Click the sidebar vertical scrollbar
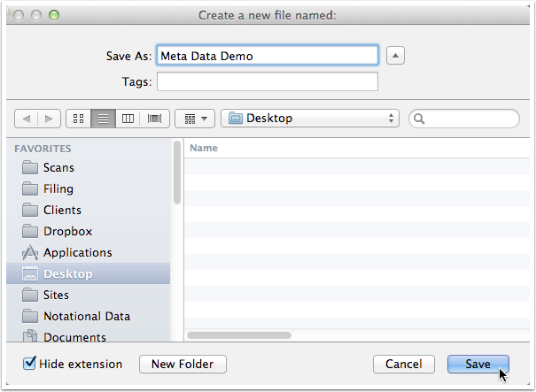The image size is (536, 392). 177,173
